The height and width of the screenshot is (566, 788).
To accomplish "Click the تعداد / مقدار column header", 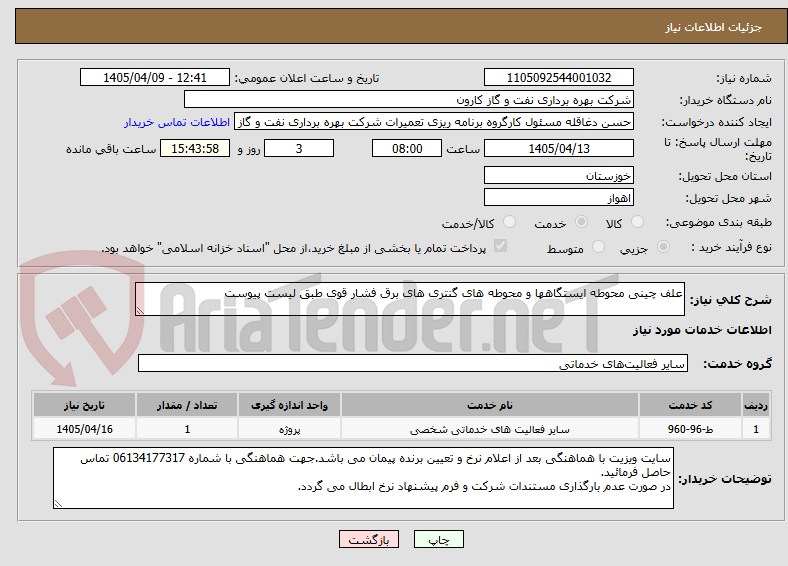I will 187,405.
